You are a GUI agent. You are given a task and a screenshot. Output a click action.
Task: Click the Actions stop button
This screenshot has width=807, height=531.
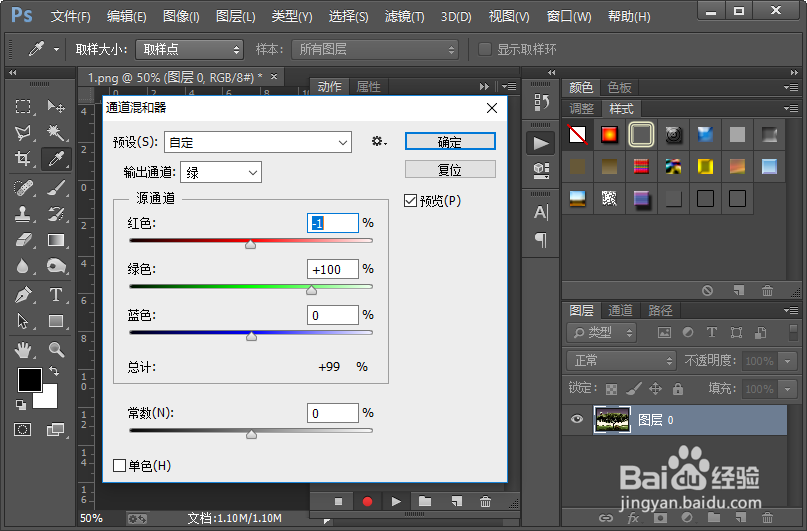[338, 501]
